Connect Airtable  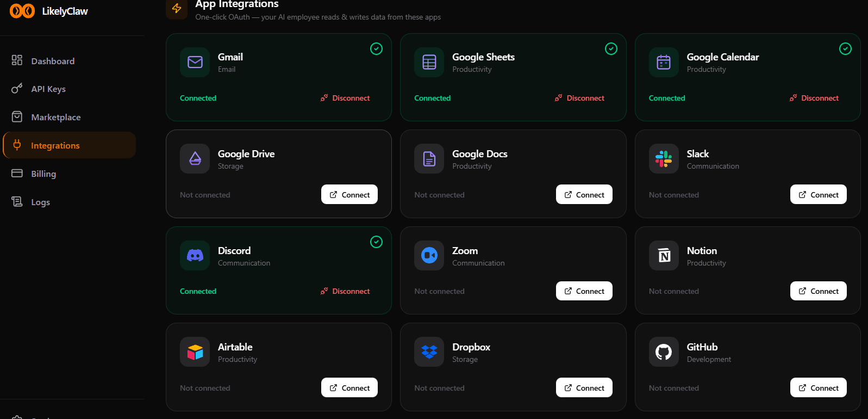click(x=349, y=387)
